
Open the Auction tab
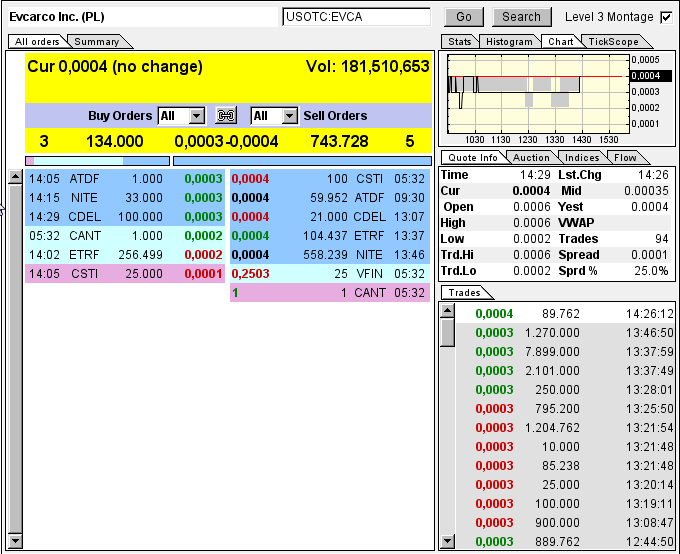click(x=532, y=157)
